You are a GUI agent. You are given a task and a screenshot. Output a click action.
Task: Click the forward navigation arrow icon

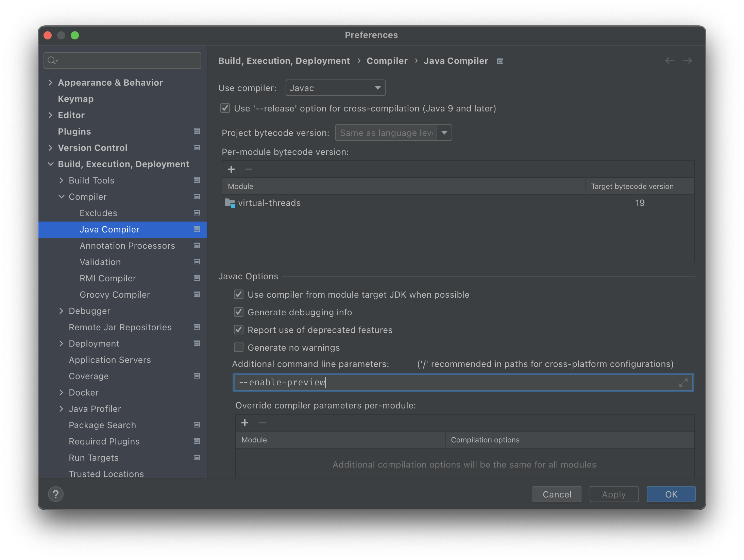pos(688,60)
